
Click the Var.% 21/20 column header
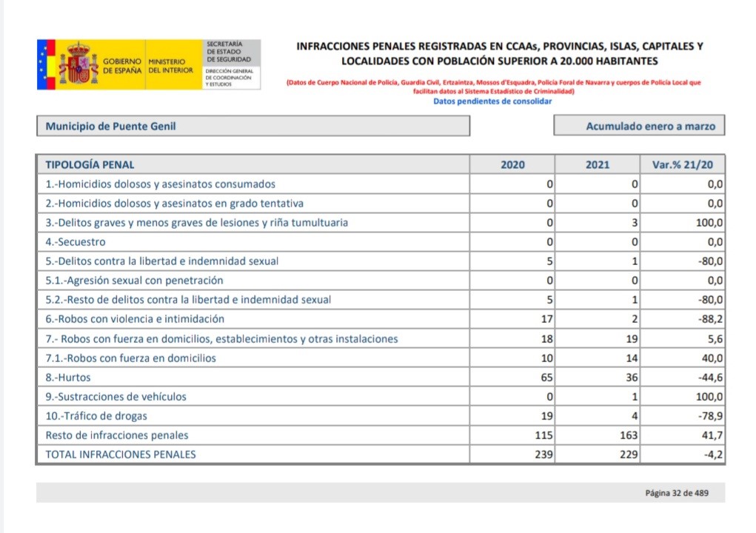pyautogui.click(x=682, y=164)
